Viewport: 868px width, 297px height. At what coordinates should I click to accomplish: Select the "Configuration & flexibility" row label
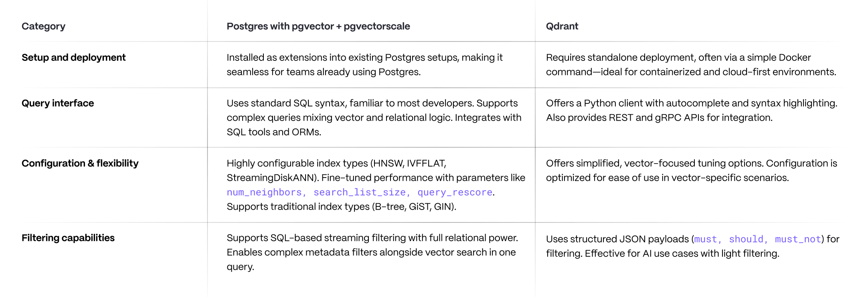(80, 164)
